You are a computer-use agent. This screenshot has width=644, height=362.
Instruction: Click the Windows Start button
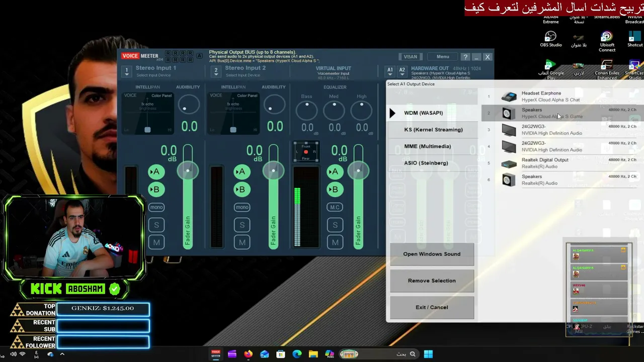[x=428, y=354]
